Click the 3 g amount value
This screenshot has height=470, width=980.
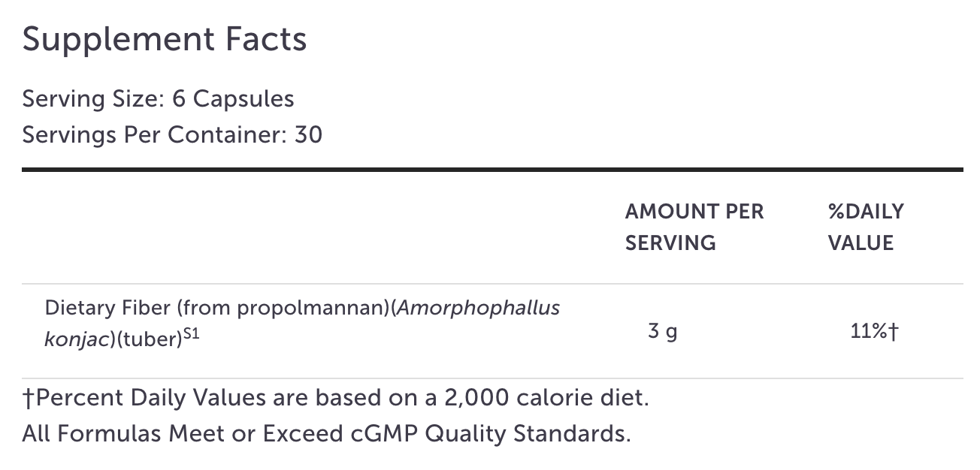tap(662, 331)
